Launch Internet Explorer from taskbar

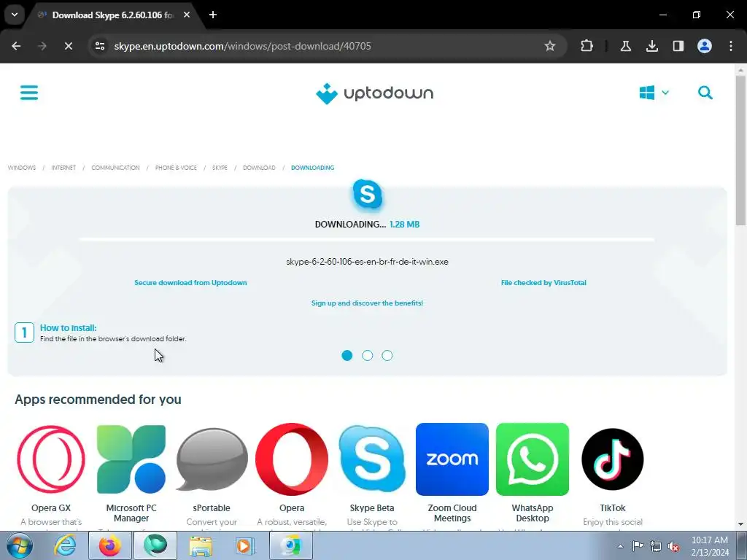(65, 545)
